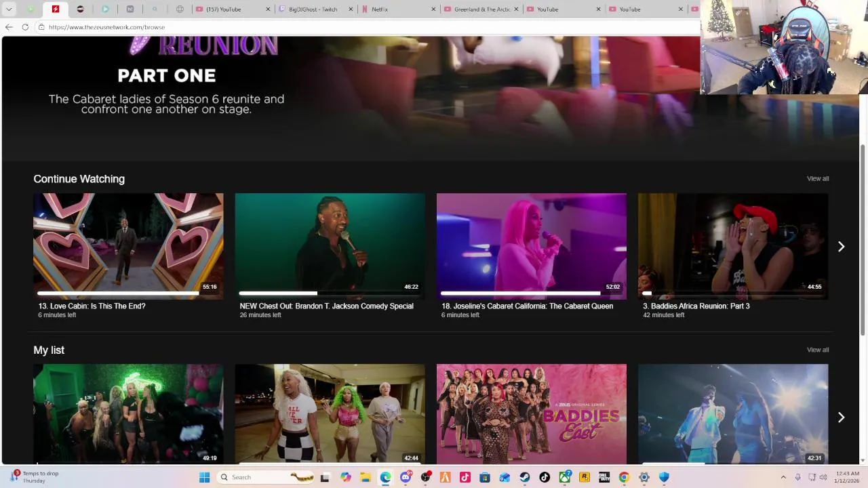Switch to the (157) YouTube tab
Image resolution: width=868 pixels, height=488 pixels.
232,9
